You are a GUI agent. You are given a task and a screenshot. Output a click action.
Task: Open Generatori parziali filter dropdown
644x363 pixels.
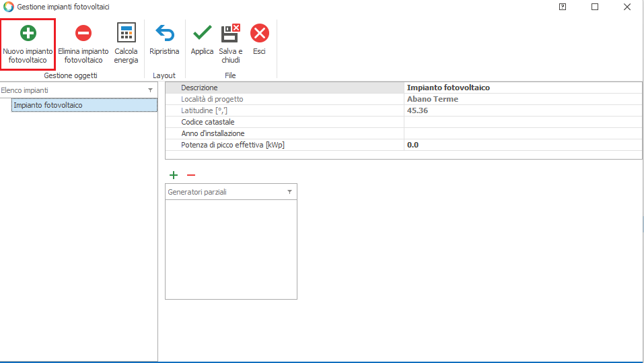pos(289,192)
